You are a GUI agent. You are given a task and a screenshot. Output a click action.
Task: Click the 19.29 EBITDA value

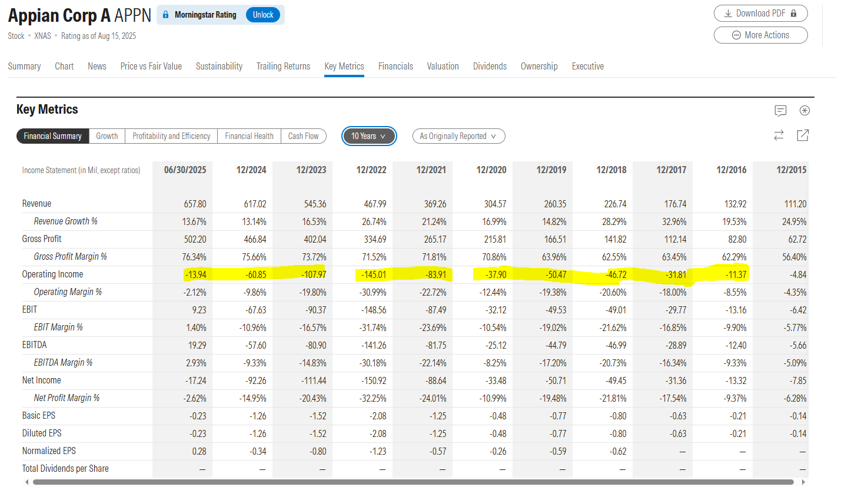point(197,345)
